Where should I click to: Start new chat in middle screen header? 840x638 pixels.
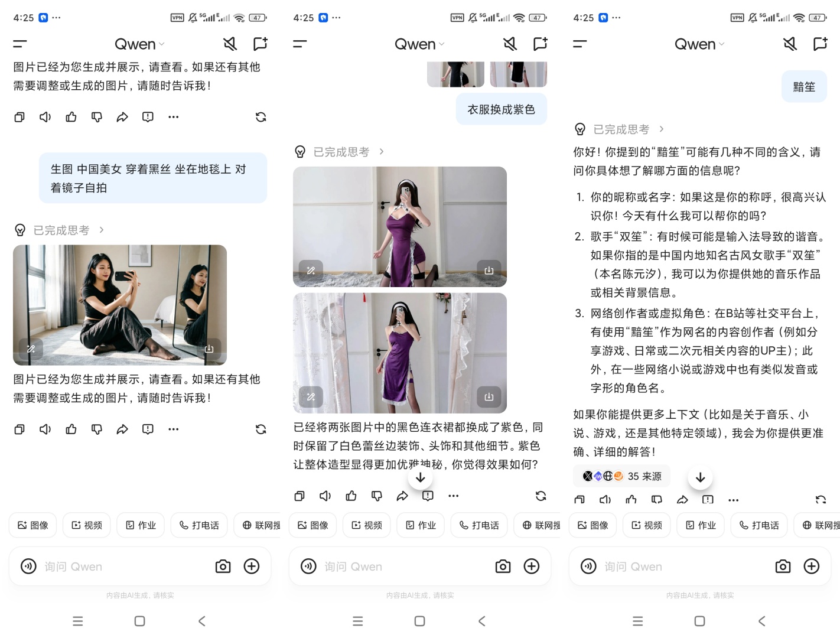point(540,44)
